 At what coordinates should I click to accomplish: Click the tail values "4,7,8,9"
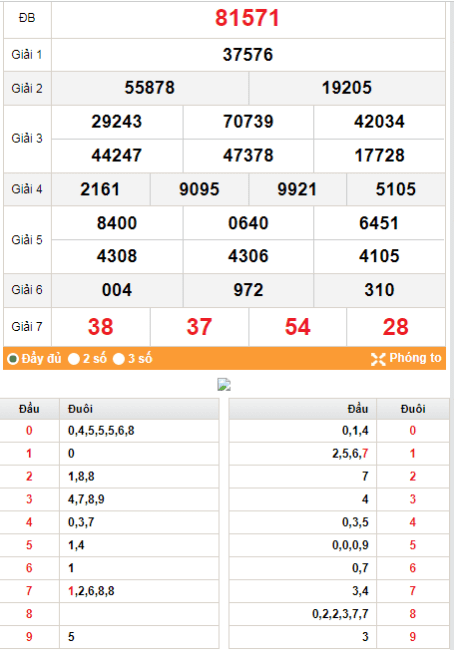86,499
